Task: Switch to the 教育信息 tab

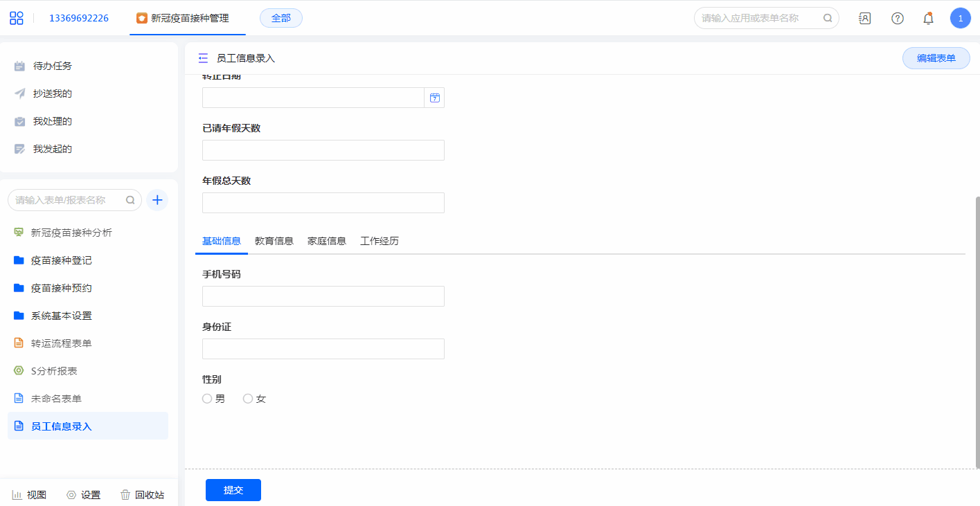Action: click(x=274, y=241)
